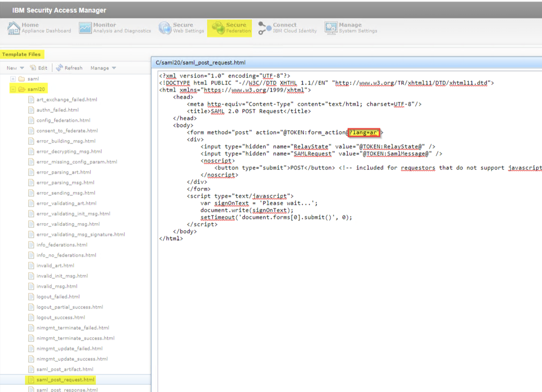
Task: Expand the saml folder with the plus box
Action: click(13, 79)
